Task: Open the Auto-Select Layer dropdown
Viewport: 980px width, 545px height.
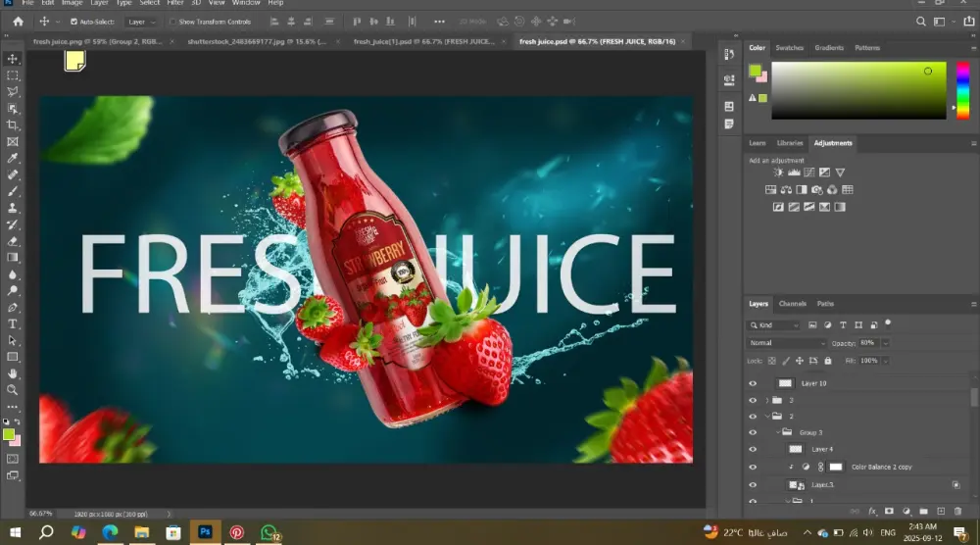Action: pyautogui.click(x=141, y=22)
